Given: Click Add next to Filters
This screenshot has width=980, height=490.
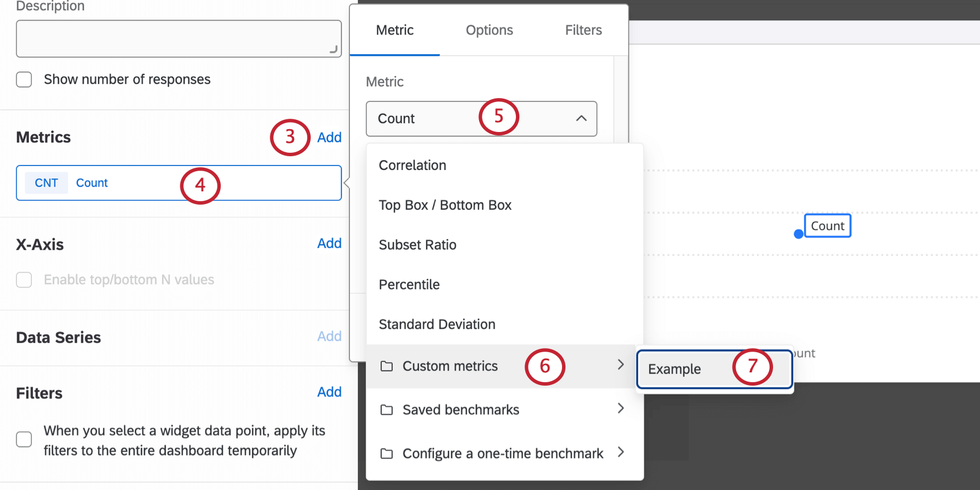Looking at the screenshot, I should (x=329, y=392).
